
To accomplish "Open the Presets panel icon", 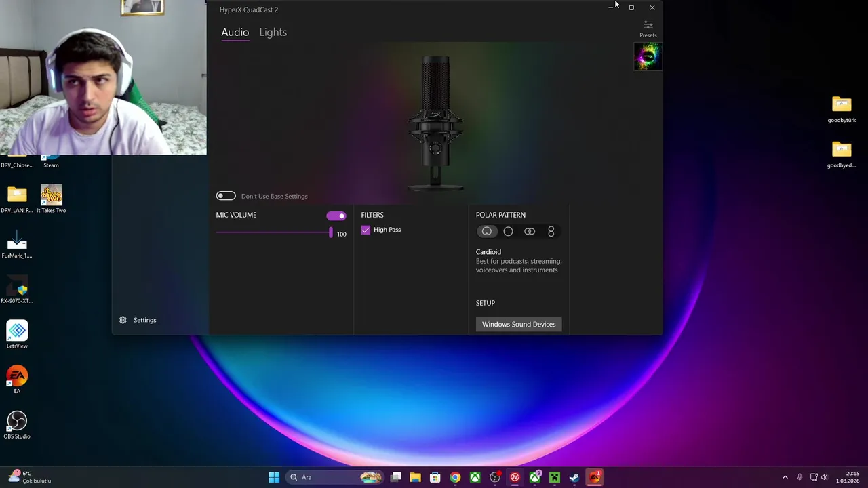I will click(x=648, y=25).
